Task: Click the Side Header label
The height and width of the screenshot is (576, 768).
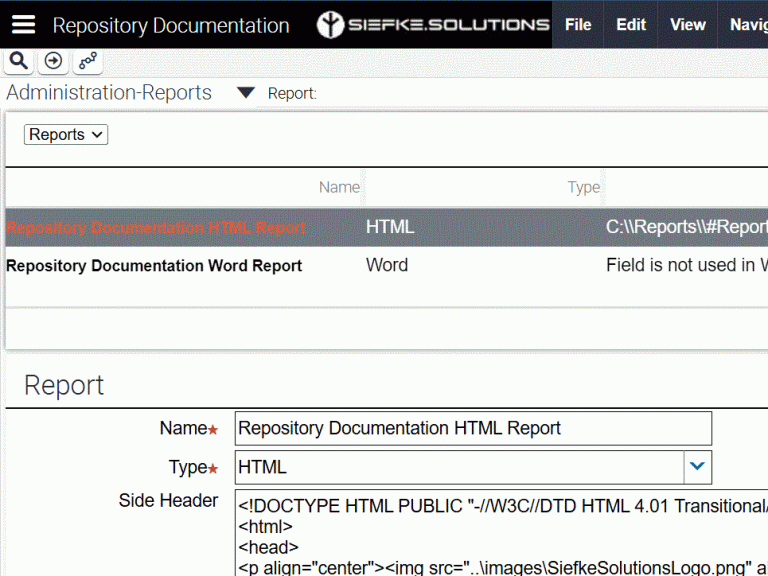Action: [168, 501]
